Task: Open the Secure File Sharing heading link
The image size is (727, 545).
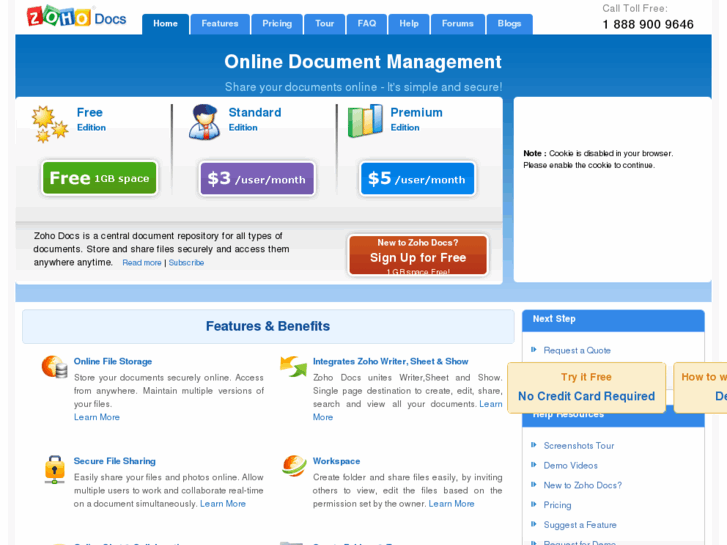Action: click(115, 461)
